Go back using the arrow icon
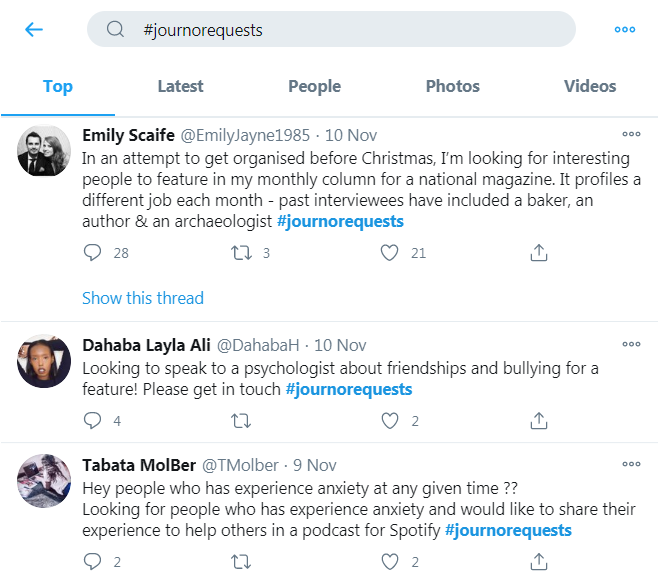658x583 pixels. 34,29
